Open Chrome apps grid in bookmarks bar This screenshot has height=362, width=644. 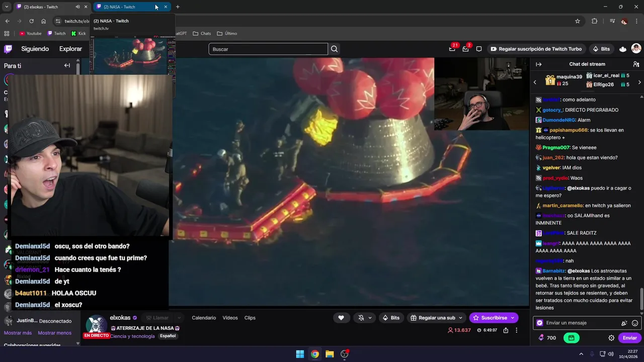[7, 34]
